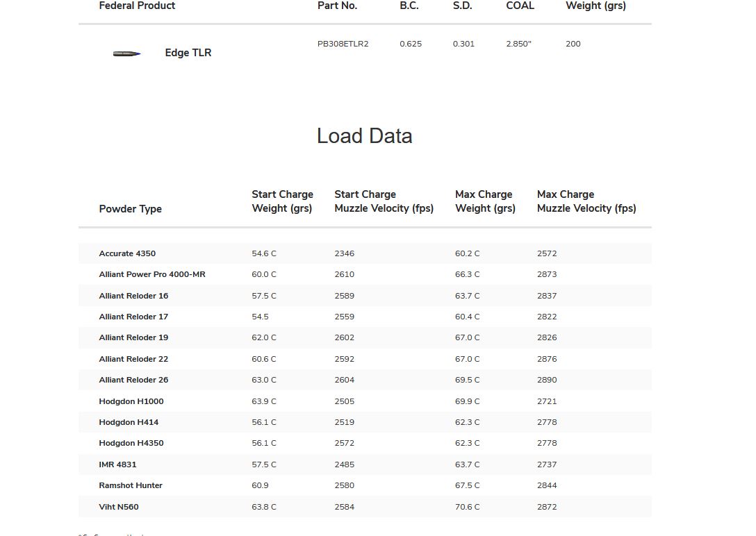
Task: Click the bullet weight value 200
Action: click(x=573, y=44)
